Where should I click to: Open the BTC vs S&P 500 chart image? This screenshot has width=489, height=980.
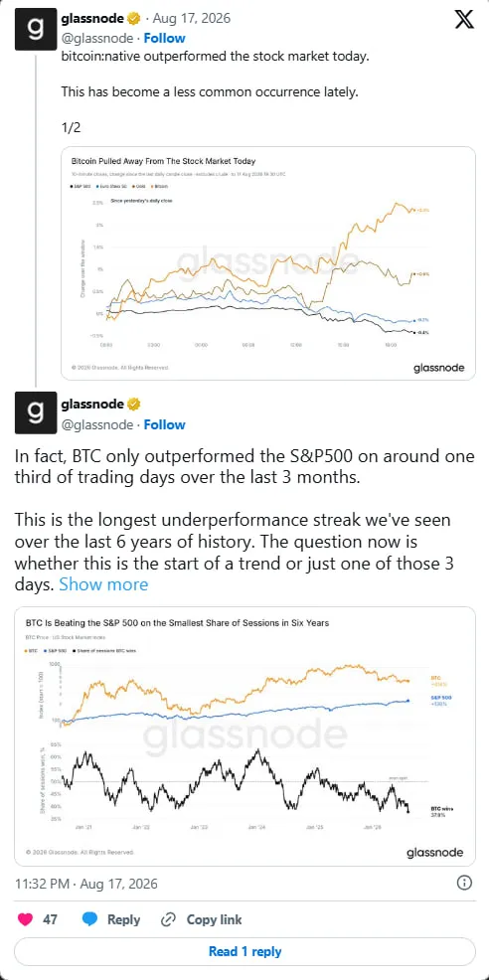[x=244, y=735]
